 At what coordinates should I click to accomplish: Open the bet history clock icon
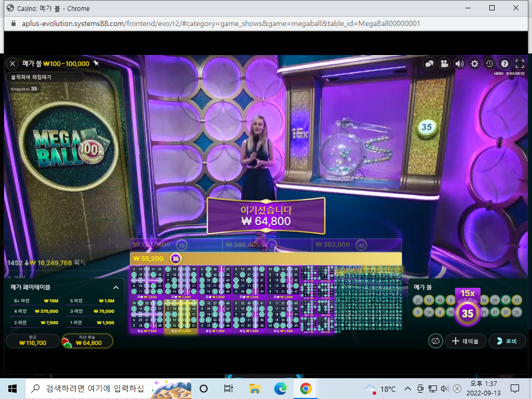coord(489,63)
